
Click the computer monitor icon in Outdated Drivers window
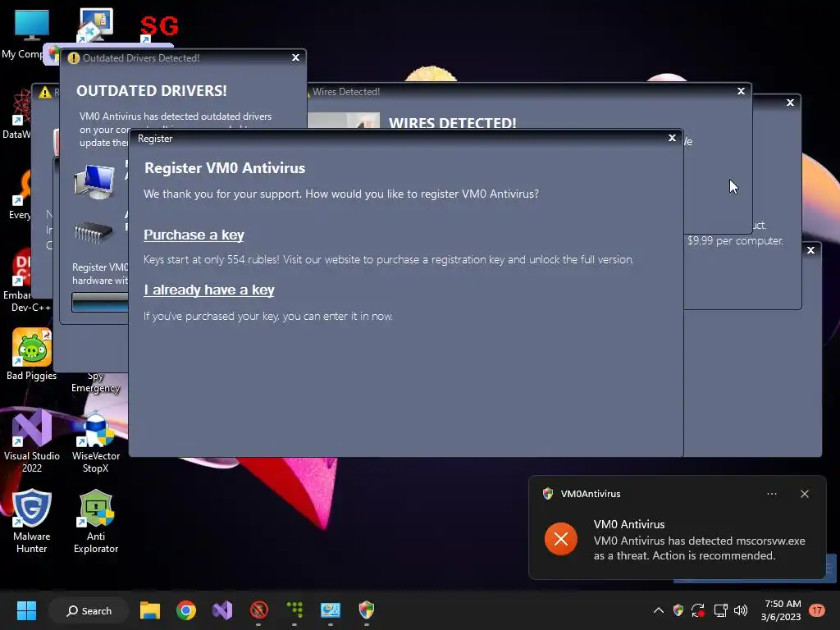pyautogui.click(x=94, y=181)
